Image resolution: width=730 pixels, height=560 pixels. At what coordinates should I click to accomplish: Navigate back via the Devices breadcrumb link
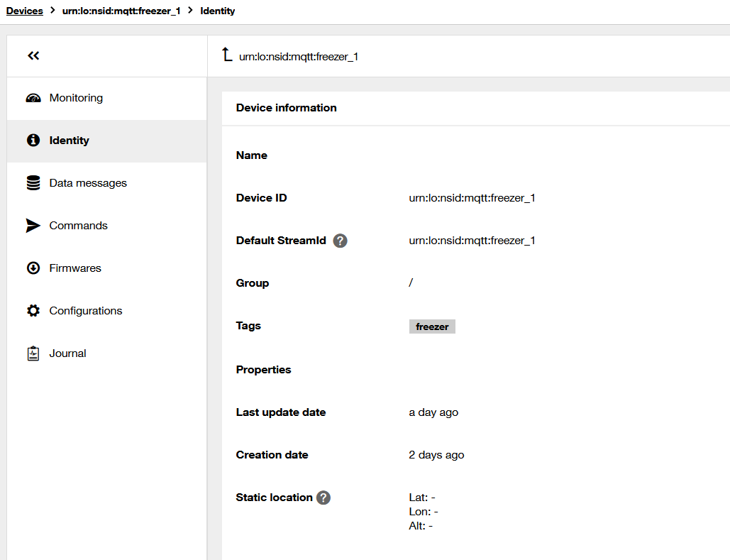pyautogui.click(x=24, y=11)
